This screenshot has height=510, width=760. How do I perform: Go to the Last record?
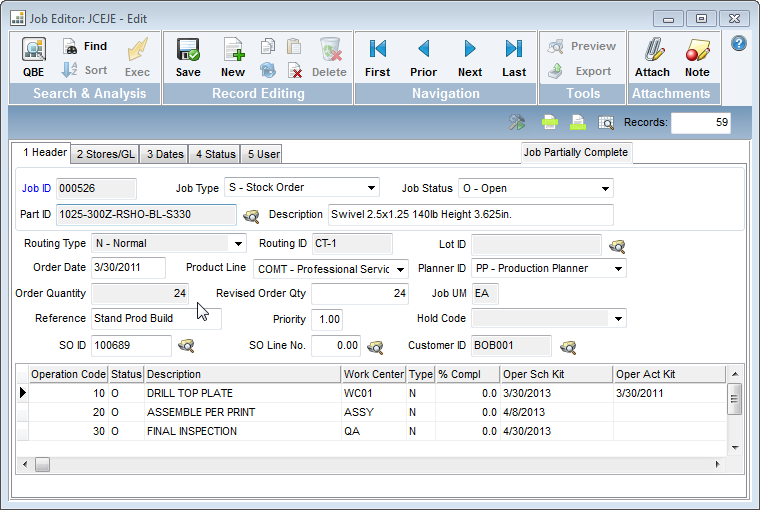(514, 58)
